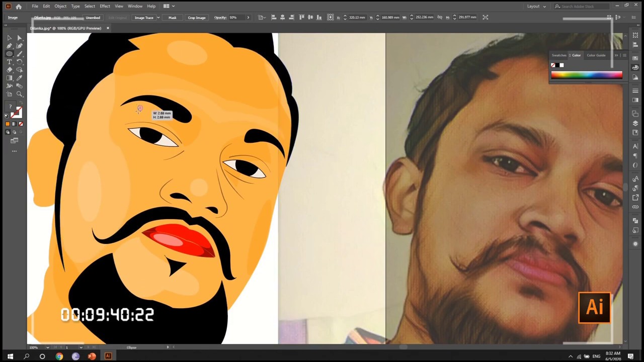644x362 pixels.
Task: Open the Opacity slider arrow
Action: 248,18
